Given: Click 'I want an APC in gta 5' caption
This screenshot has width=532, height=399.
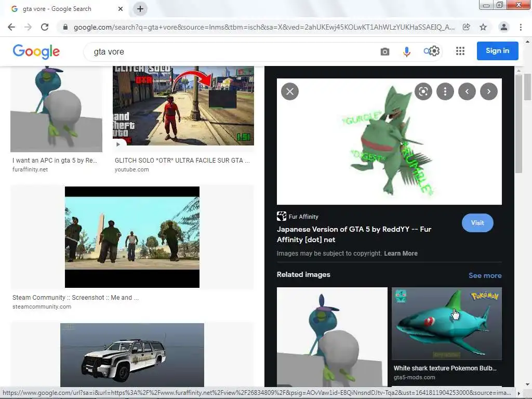Looking at the screenshot, I should 55,161.
